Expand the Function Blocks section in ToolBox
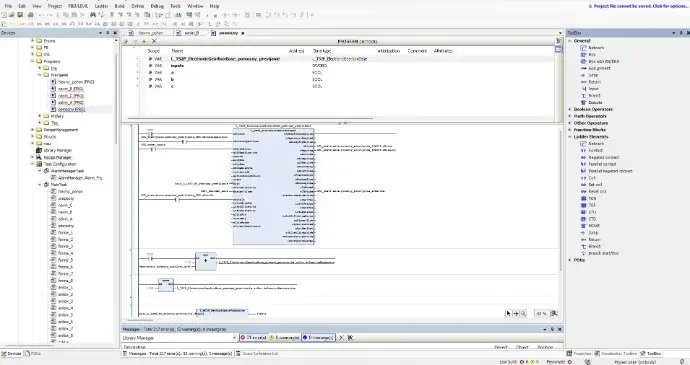 click(570, 130)
